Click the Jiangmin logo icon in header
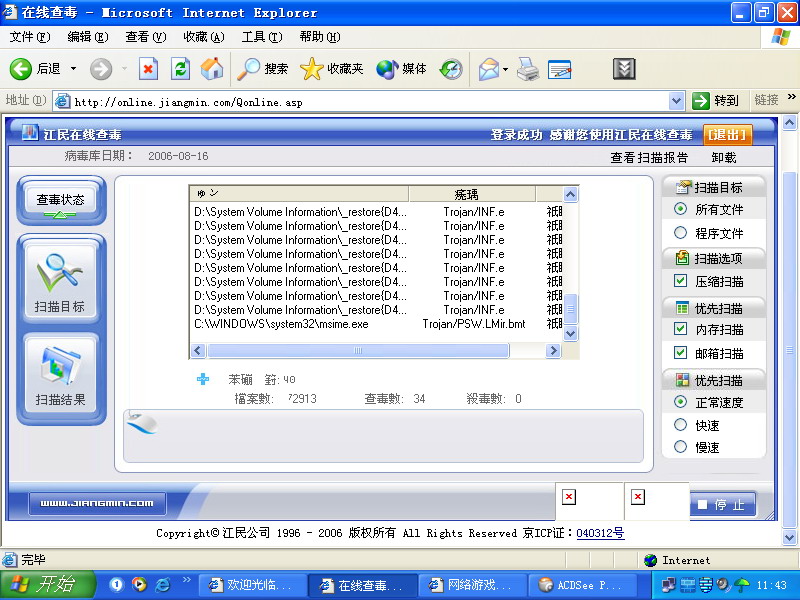 click(30, 133)
